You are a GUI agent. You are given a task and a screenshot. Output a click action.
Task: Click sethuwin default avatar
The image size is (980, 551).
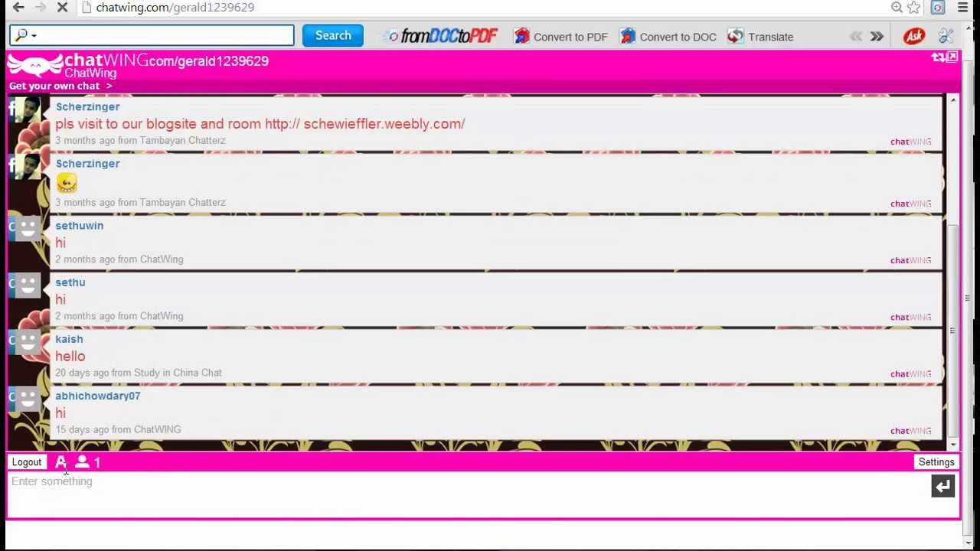click(28, 229)
